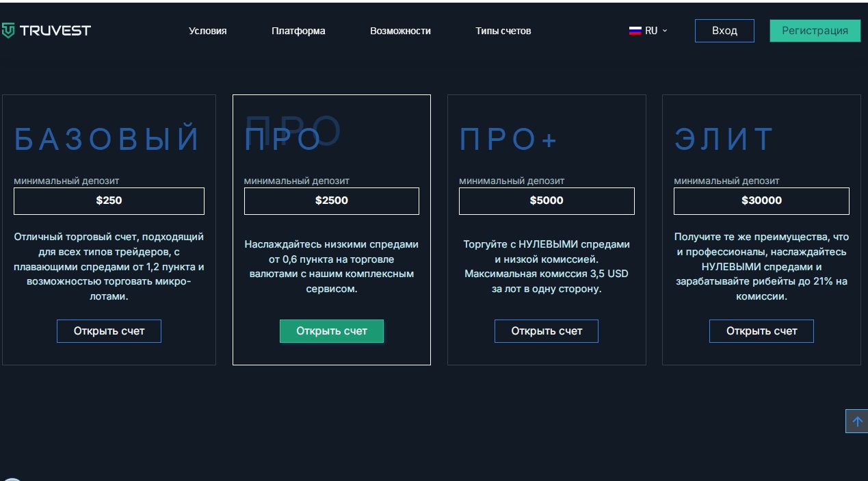Screen dimensions: 868x481
Task: Open account under ЭЛИТ plan
Action: point(761,331)
